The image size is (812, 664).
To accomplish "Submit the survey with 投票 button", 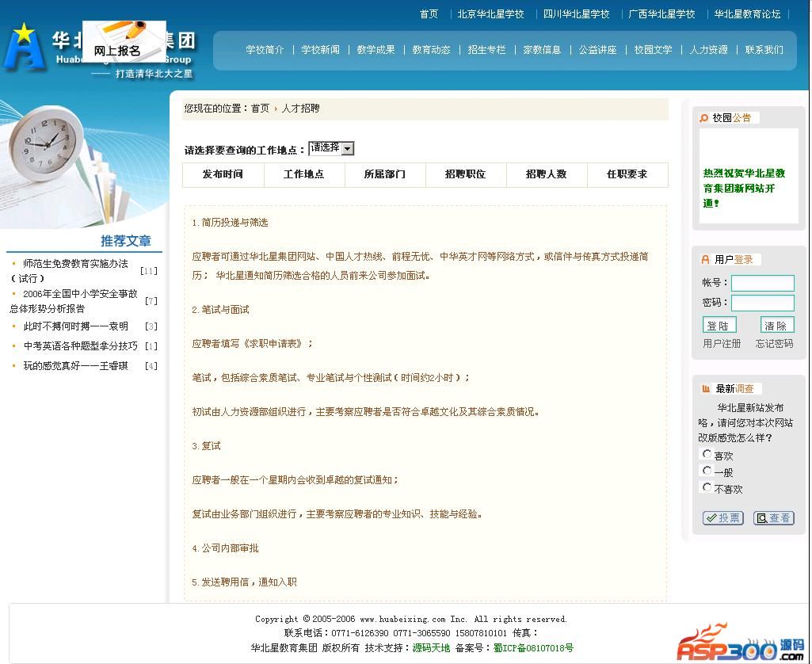I will point(723,518).
